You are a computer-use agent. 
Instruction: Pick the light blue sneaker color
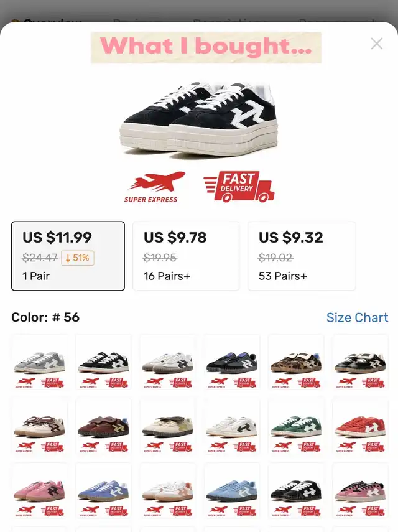(x=232, y=490)
